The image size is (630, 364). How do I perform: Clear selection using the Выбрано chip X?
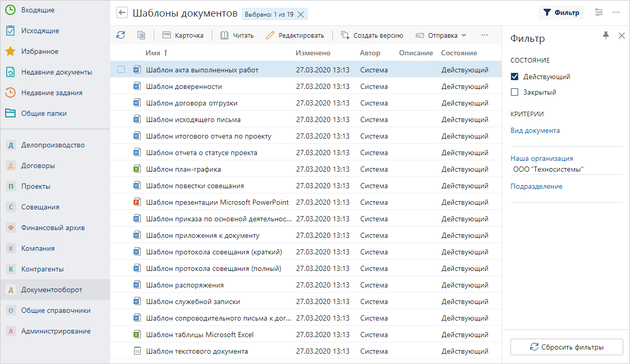[x=301, y=14]
